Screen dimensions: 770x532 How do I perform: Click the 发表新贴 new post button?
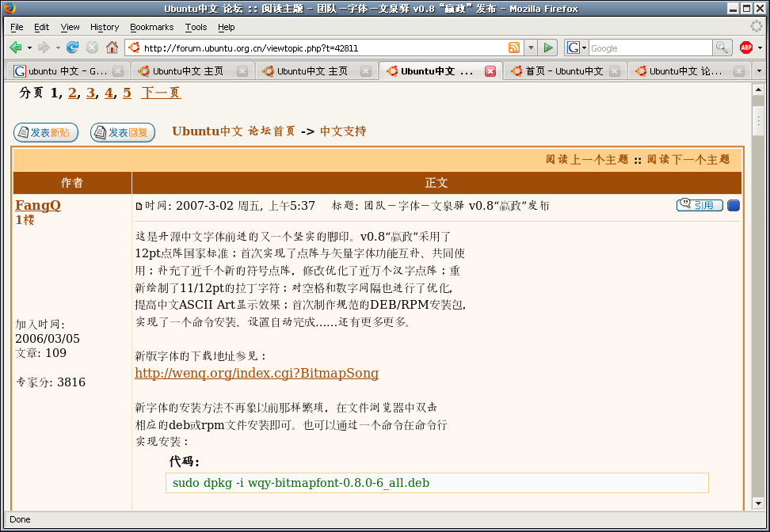point(46,132)
